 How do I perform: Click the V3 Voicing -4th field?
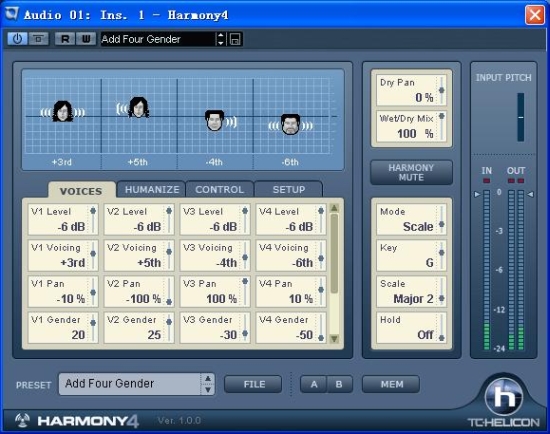pos(215,255)
